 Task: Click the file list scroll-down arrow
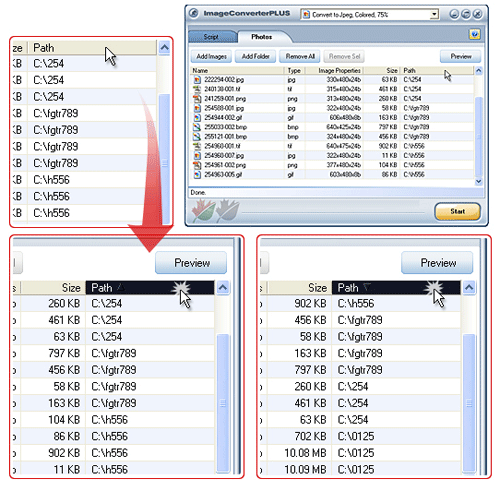(x=479, y=181)
